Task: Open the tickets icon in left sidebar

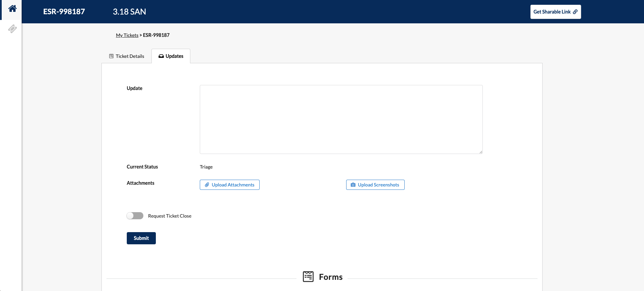Action: (x=13, y=29)
